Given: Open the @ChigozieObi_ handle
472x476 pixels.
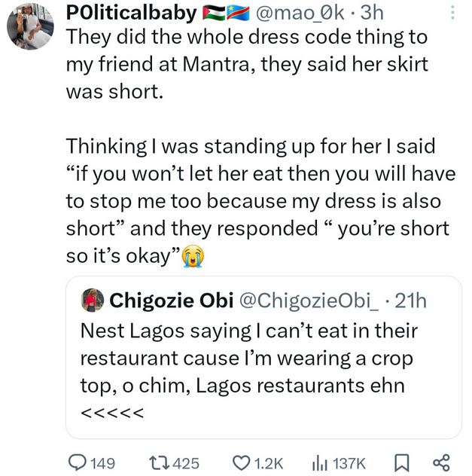Looking at the screenshot, I should coord(309,301).
